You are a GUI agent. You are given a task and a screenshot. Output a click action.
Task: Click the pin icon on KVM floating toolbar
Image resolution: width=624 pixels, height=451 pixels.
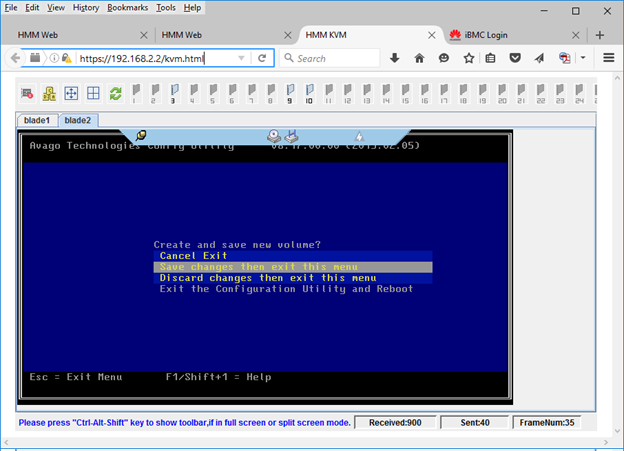pyautogui.click(x=141, y=135)
